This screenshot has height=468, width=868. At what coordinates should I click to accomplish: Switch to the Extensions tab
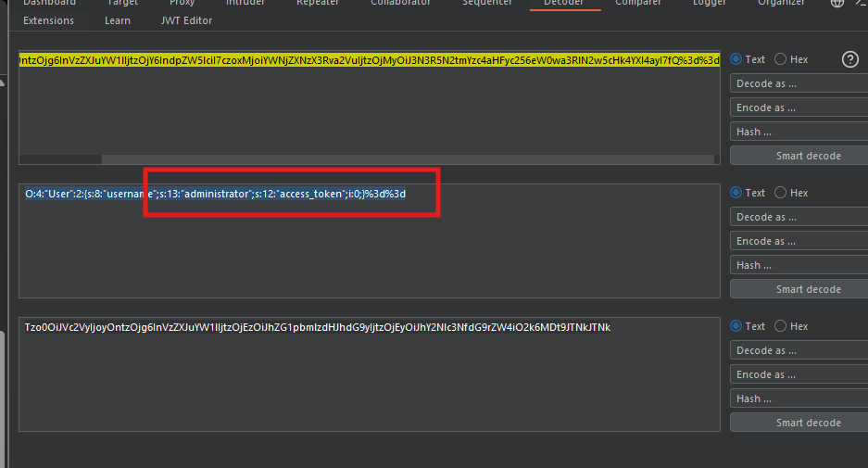(x=49, y=20)
